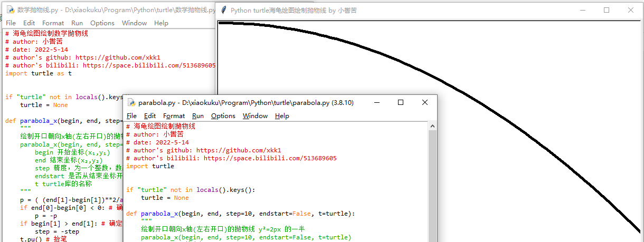Click 'end 结束坐标' docstring line in 数学抛物线.py
Image resolution: width=644 pixels, height=242 pixels.
pyautogui.click(x=69, y=160)
